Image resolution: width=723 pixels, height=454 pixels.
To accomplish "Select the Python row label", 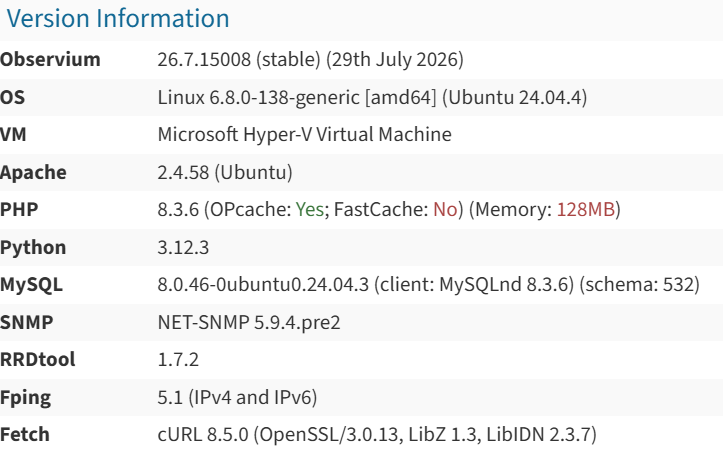I will click(x=33, y=248).
